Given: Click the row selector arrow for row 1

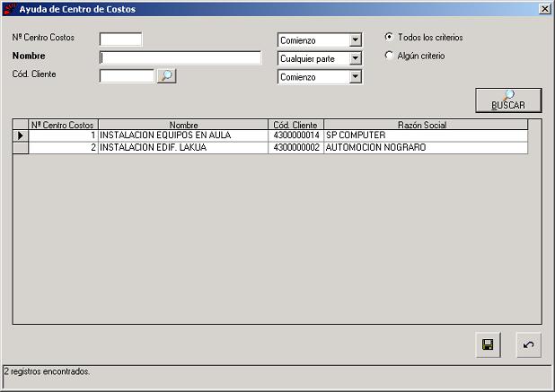Looking at the screenshot, I should [21, 135].
